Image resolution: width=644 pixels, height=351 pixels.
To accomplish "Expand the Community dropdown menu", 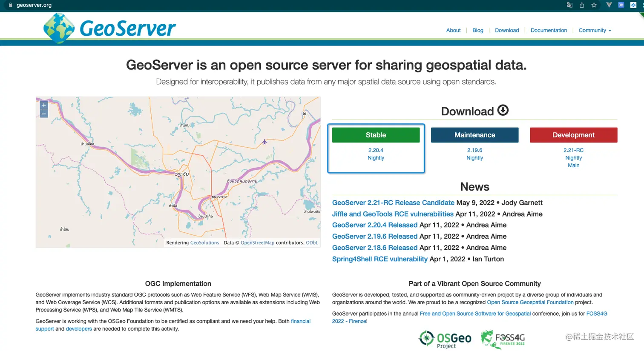I will pos(595,30).
